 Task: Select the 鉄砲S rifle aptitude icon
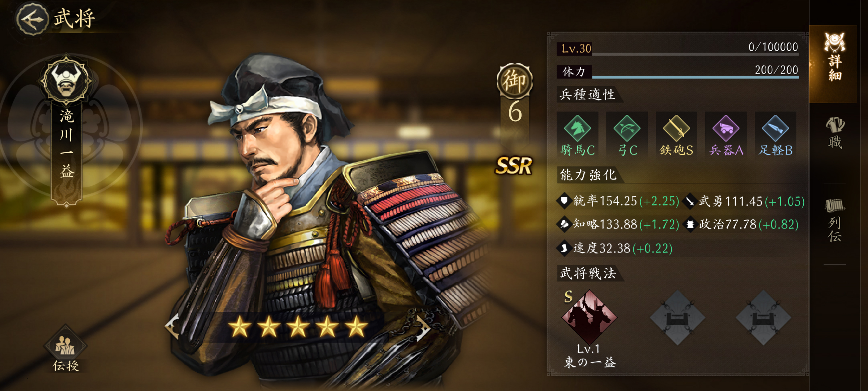(676, 135)
